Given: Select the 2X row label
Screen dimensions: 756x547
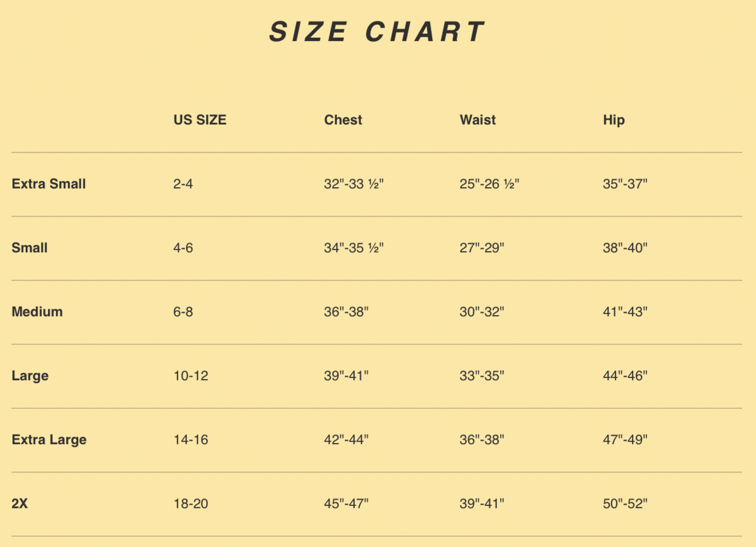Looking at the screenshot, I should 20,504.
